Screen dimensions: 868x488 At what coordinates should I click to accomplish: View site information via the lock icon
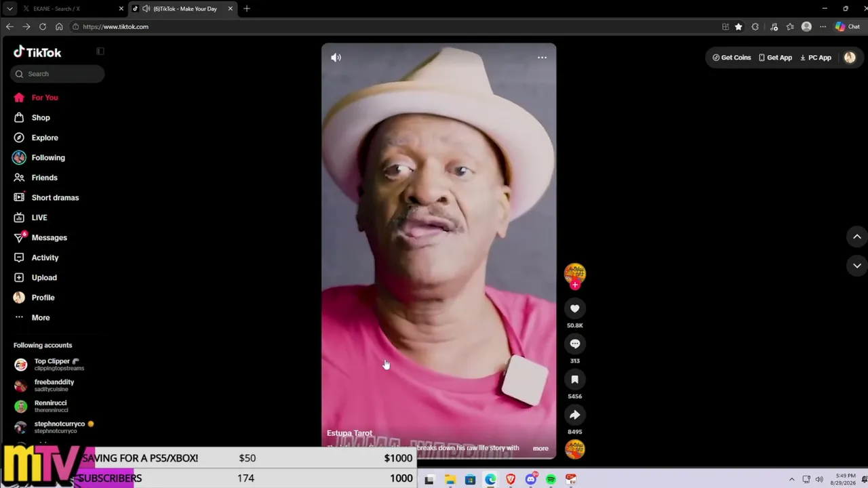[x=75, y=26]
